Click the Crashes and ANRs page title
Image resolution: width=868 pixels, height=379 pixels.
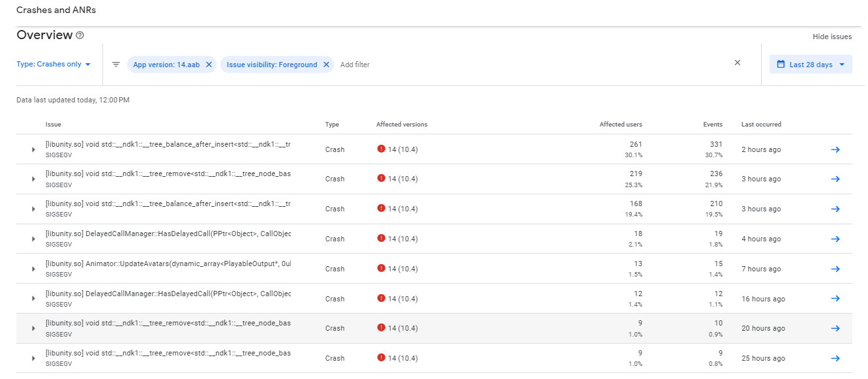[57, 10]
